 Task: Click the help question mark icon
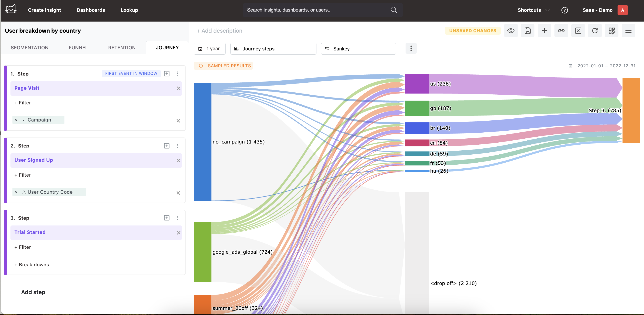click(x=564, y=10)
